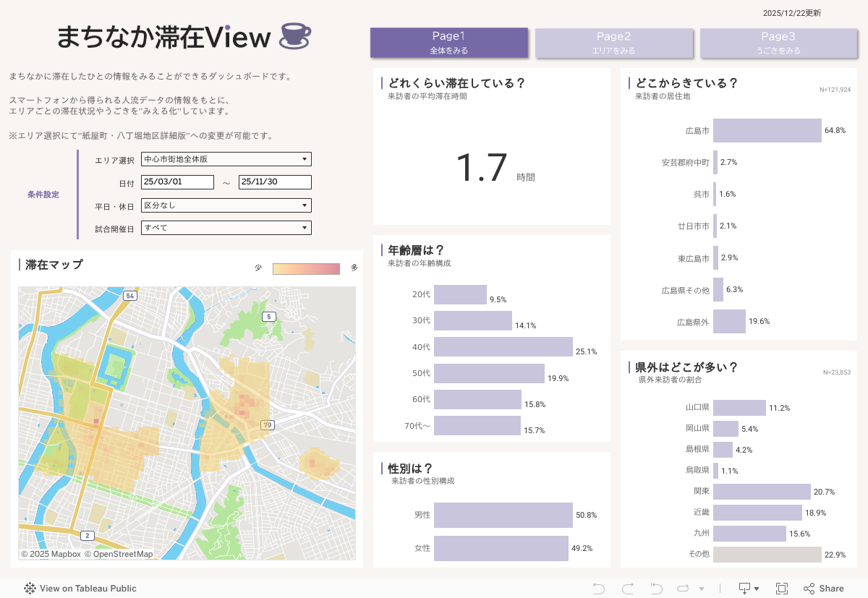Click the end date field 25/11/30

(275, 182)
